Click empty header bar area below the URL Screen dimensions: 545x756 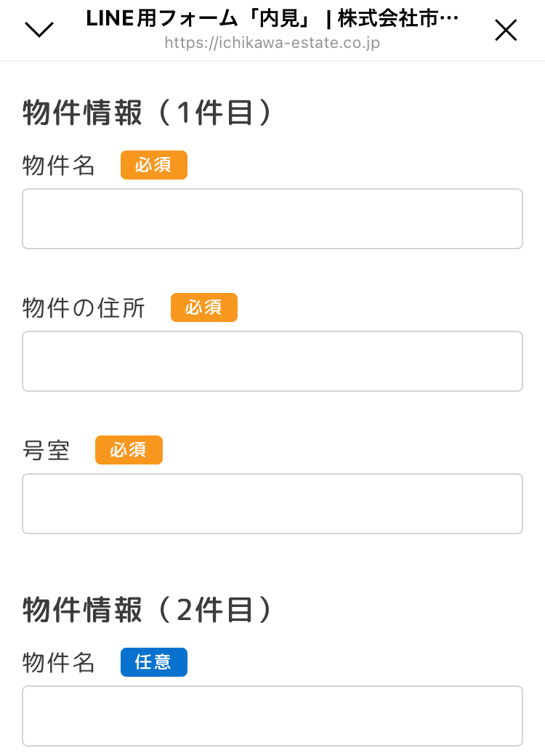(272, 56)
